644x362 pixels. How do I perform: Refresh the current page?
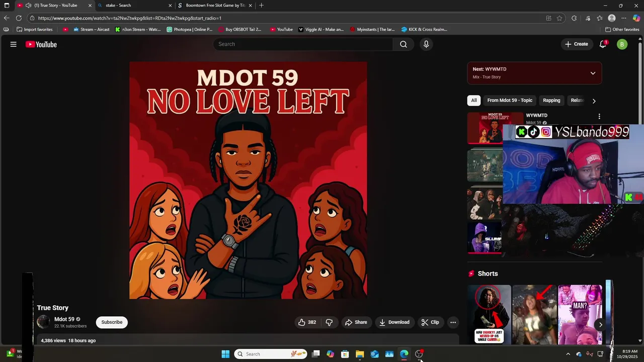19,18
